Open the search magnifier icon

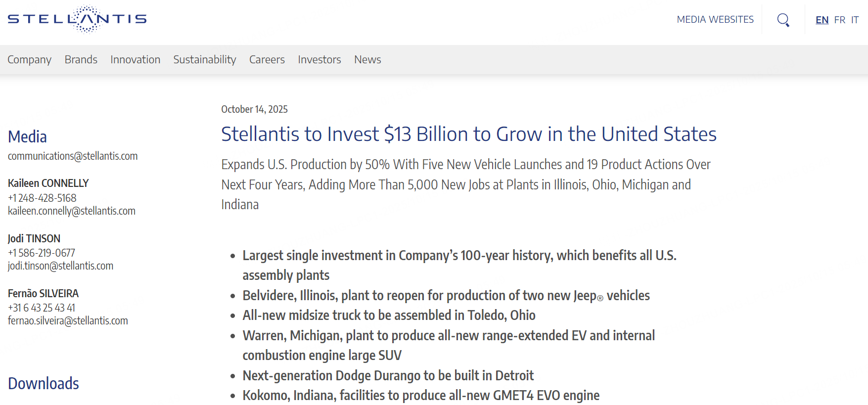click(x=783, y=20)
